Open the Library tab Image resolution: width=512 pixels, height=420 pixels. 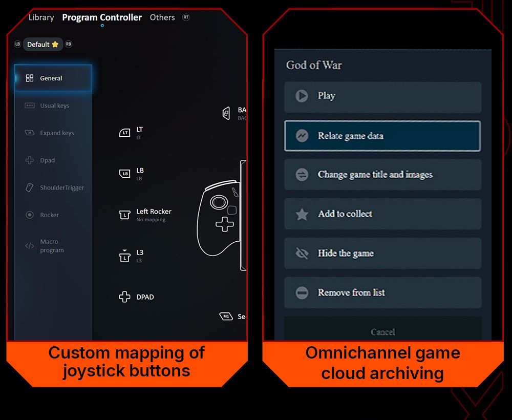point(41,17)
